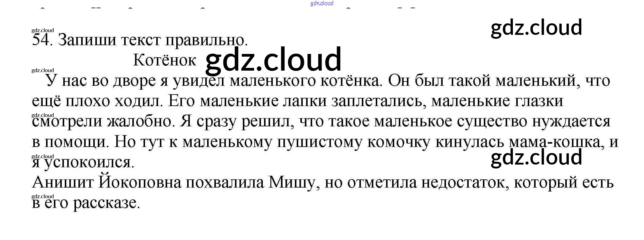Click the small blue gdz.cloud link at top

322,3
